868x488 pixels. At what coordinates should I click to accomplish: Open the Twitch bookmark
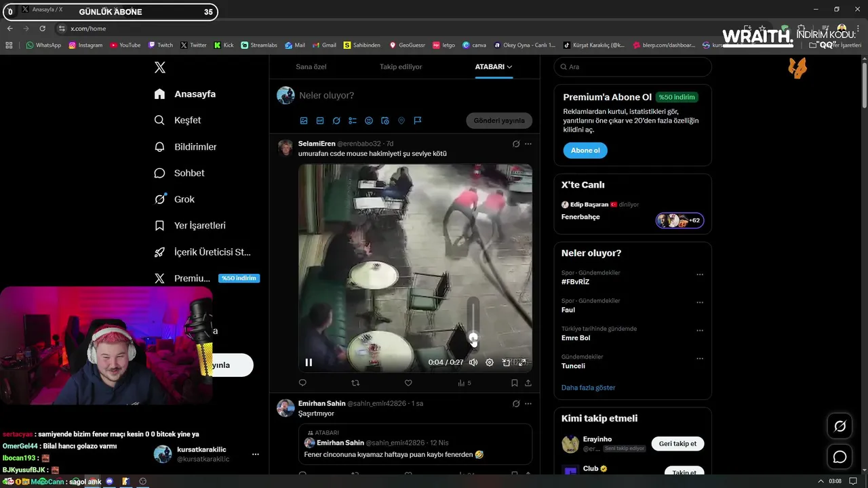(x=161, y=45)
